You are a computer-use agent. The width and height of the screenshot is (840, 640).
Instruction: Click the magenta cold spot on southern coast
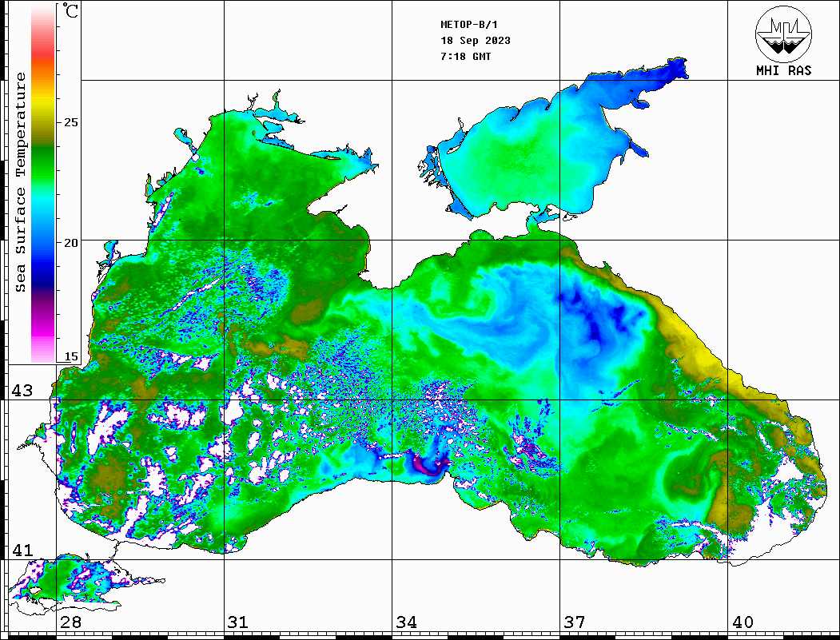[x=424, y=465]
